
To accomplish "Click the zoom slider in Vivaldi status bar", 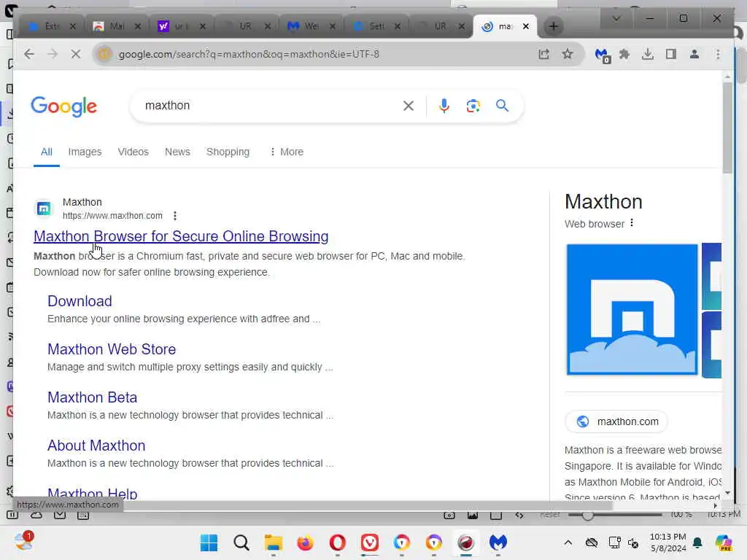I will tap(614, 515).
